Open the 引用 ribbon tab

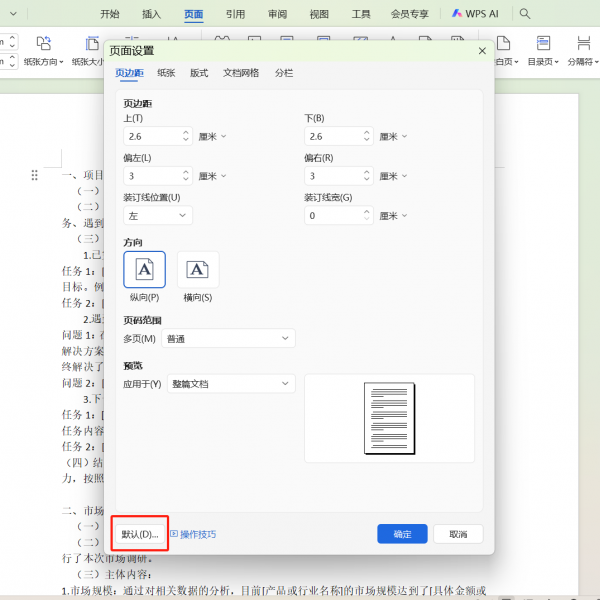[x=235, y=14]
